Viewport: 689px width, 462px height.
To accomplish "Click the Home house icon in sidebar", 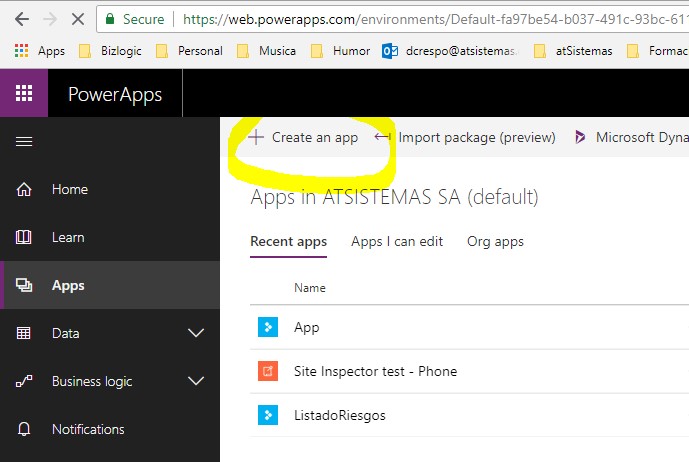I will coord(25,189).
